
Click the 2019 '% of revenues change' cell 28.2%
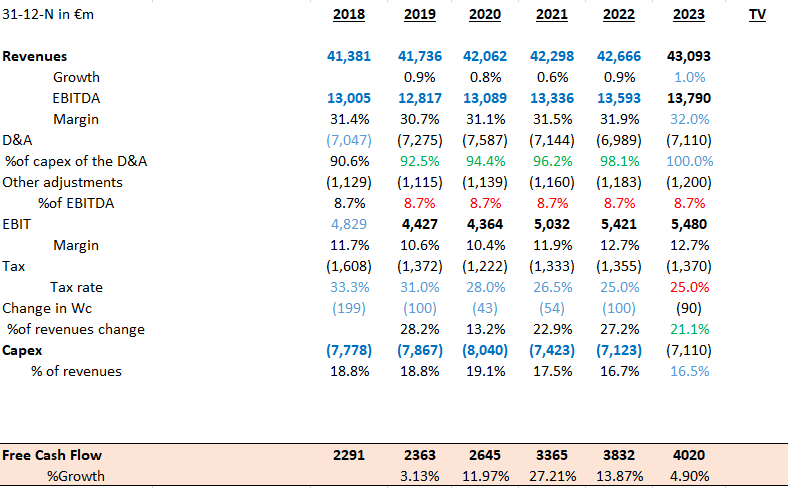coord(420,330)
